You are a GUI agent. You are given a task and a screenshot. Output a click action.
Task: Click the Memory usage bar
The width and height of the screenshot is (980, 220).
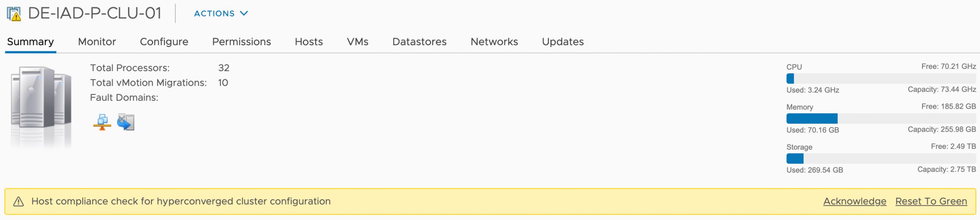[x=881, y=118]
